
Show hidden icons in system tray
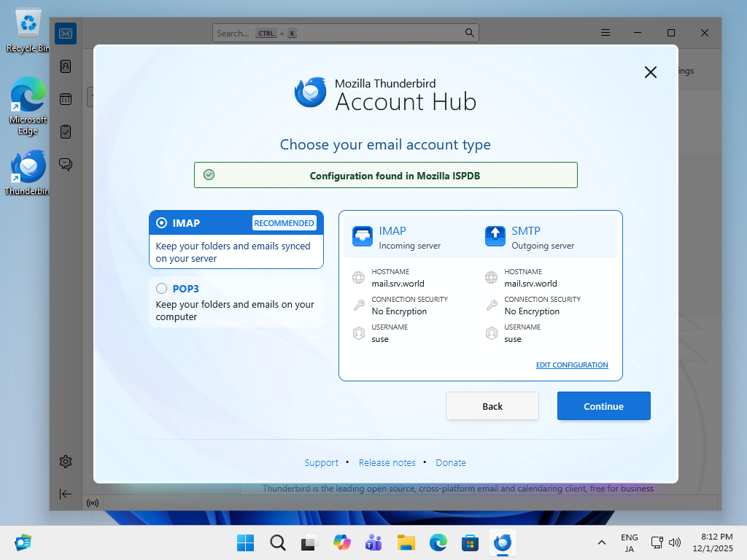tap(602, 542)
